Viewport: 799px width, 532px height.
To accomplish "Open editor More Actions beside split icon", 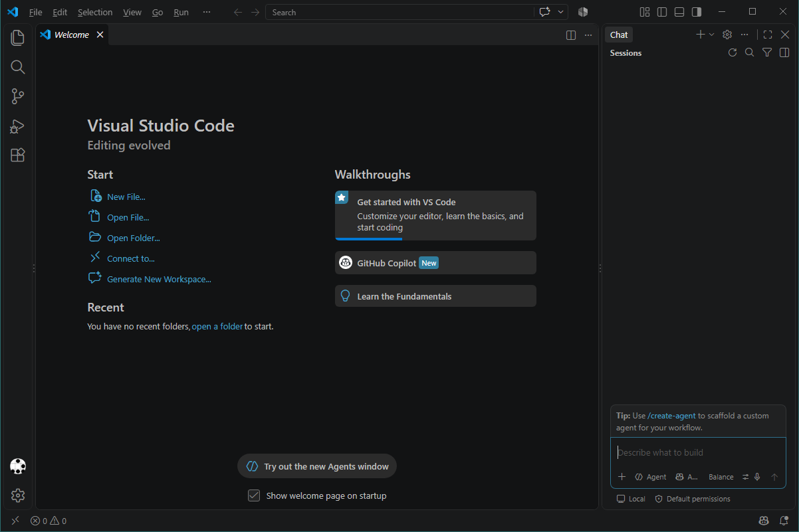I will (588, 35).
